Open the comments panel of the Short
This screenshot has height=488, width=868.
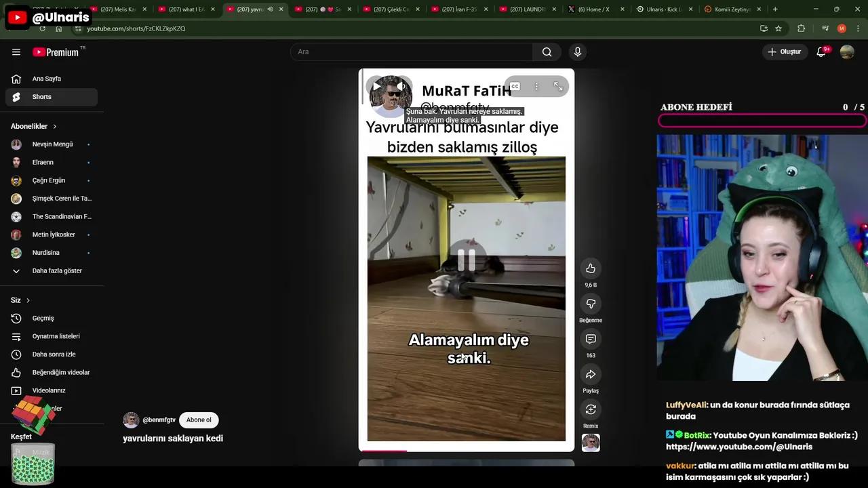[591, 339]
